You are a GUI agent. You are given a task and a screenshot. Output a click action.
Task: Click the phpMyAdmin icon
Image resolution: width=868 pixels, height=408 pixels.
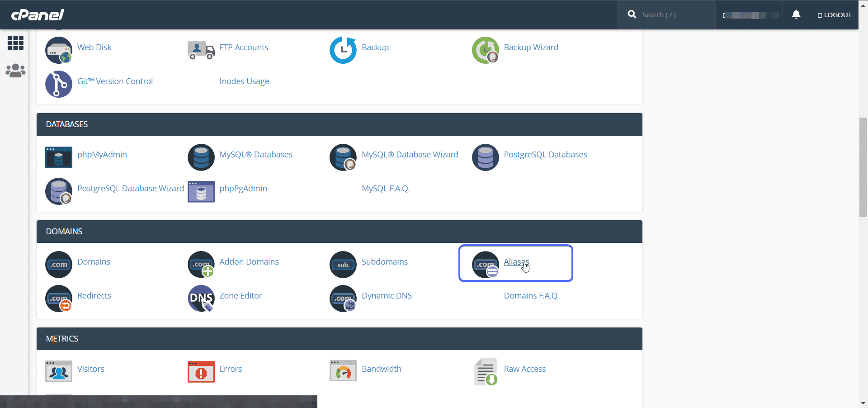tap(59, 157)
